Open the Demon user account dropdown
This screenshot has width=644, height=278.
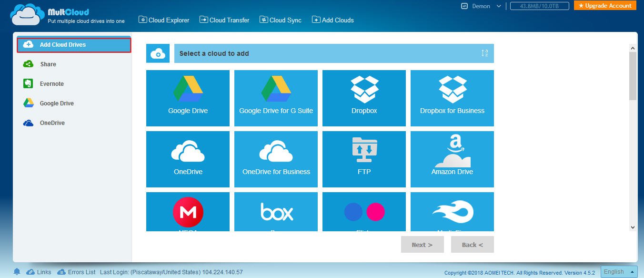click(x=486, y=6)
